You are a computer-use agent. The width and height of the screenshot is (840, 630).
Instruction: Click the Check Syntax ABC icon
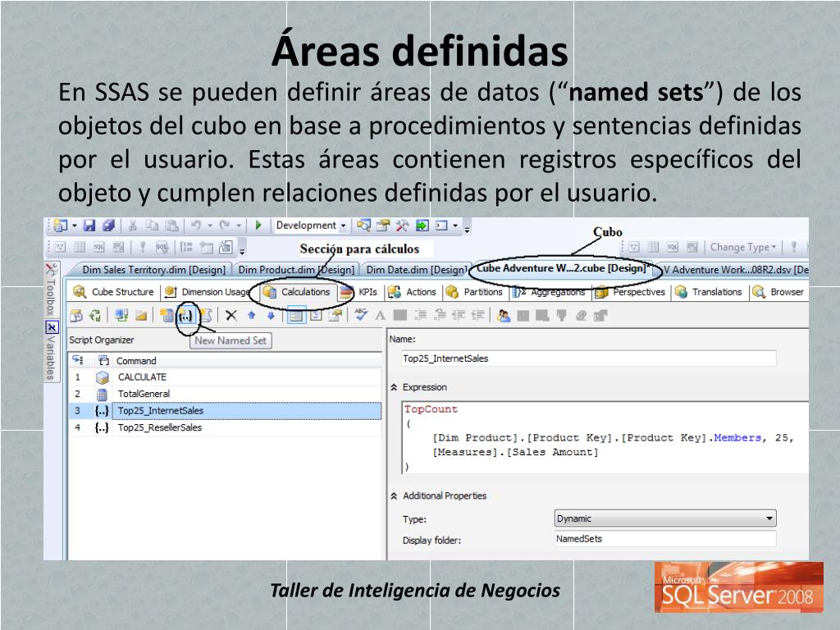[361, 315]
